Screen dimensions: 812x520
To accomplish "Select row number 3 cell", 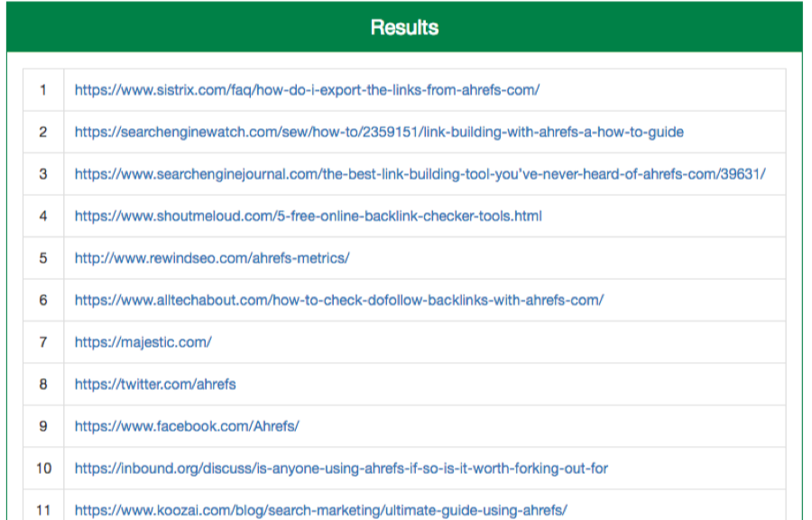I will point(43,174).
